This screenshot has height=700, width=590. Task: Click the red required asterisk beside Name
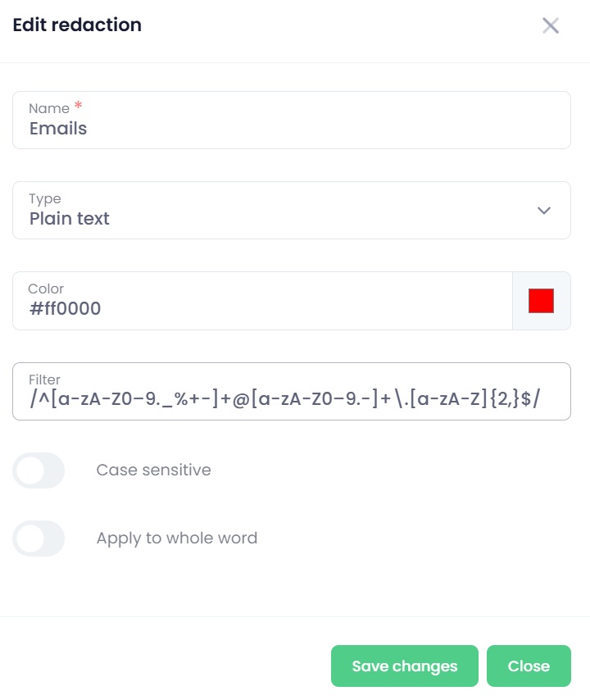79,107
